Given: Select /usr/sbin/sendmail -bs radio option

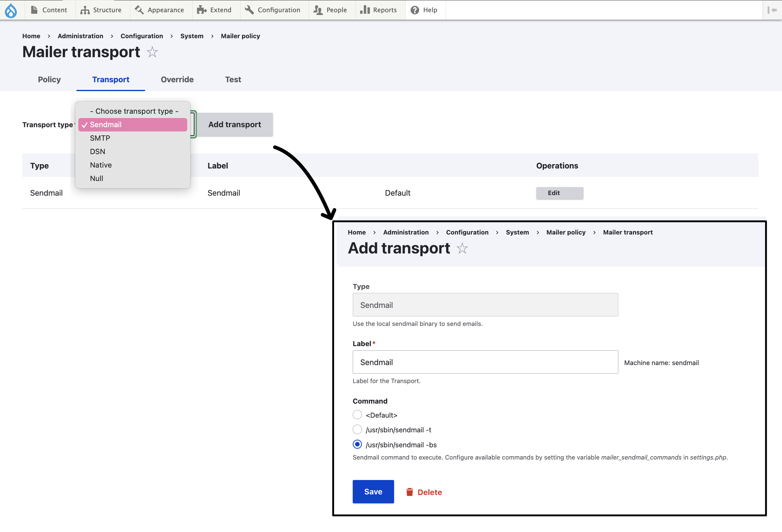Looking at the screenshot, I should [357, 444].
